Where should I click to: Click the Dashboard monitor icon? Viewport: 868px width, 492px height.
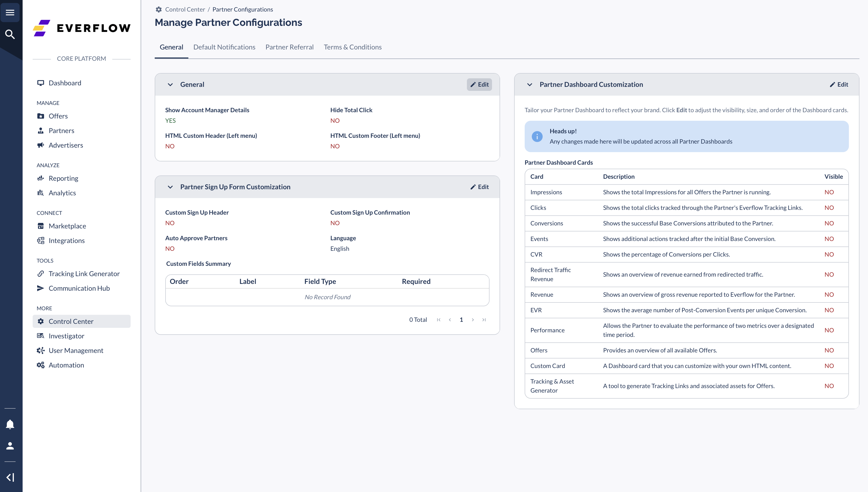coord(40,83)
